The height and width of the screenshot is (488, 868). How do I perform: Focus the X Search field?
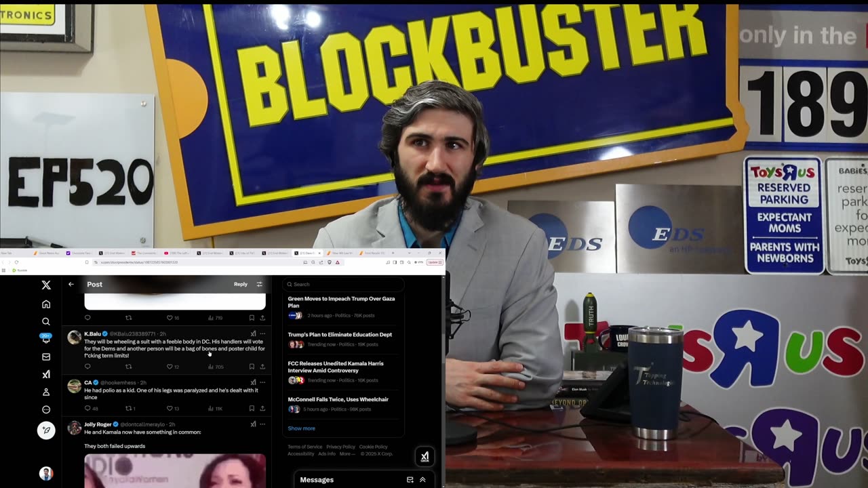[x=343, y=284]
